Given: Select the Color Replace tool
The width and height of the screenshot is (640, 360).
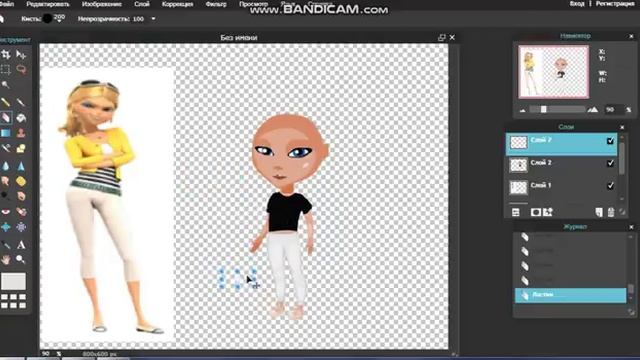Looking at the screenshot, I should click(6, 148).
